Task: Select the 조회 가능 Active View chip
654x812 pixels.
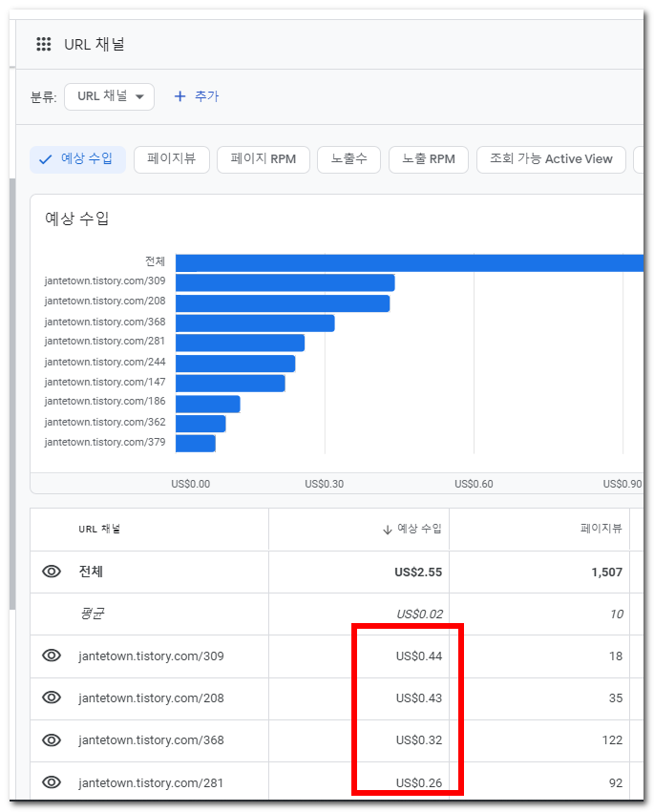Action: [x=552, y=159]
